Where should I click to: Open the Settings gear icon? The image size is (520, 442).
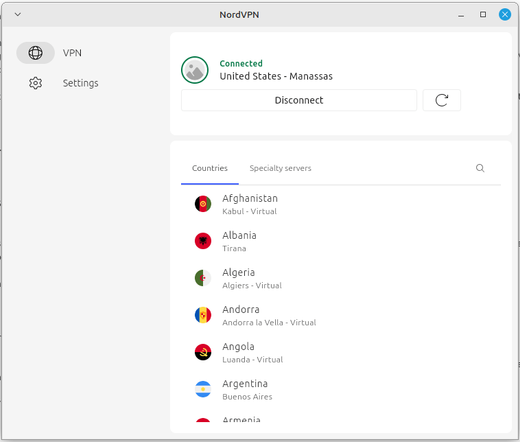(x=35, y=83)
